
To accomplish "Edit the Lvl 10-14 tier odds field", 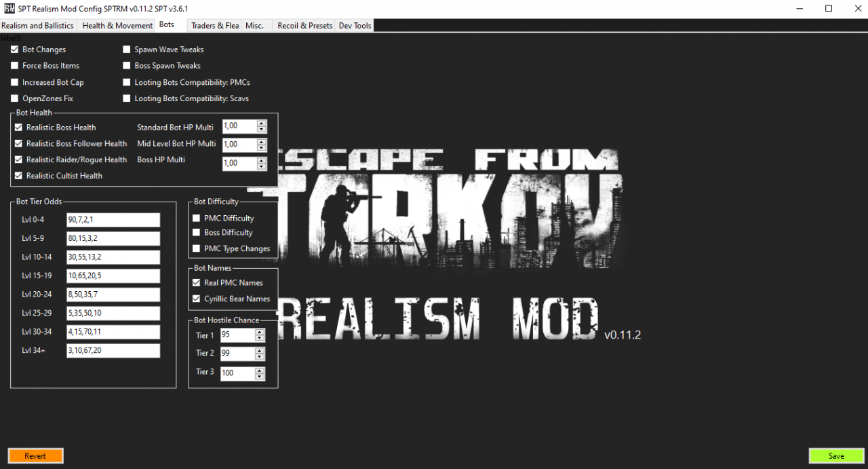I will click(x=113, y=257).
